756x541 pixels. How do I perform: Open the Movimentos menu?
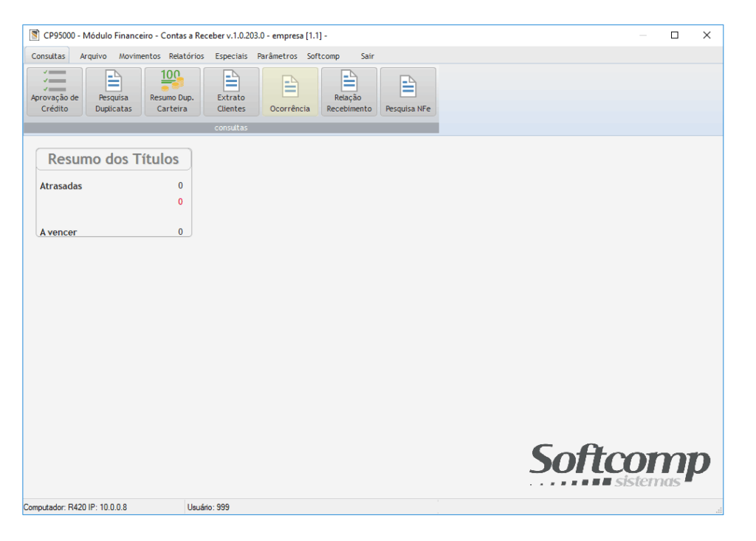[140, 56]
